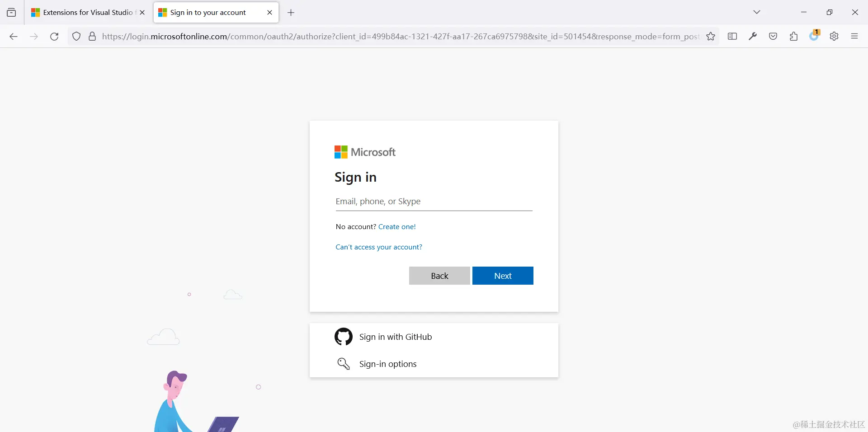Viewport: 868px width, 432px height.
Task: Open the extensions puzzle icon
Action: [x=793, y=37]
